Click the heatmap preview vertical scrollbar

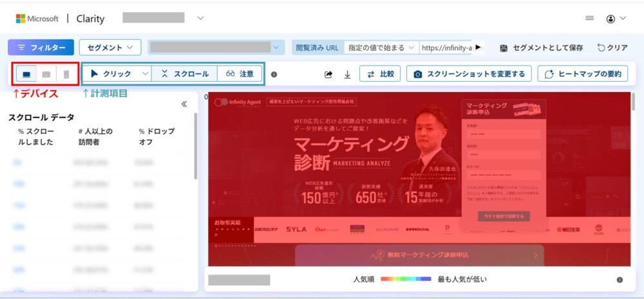(633, 102)
